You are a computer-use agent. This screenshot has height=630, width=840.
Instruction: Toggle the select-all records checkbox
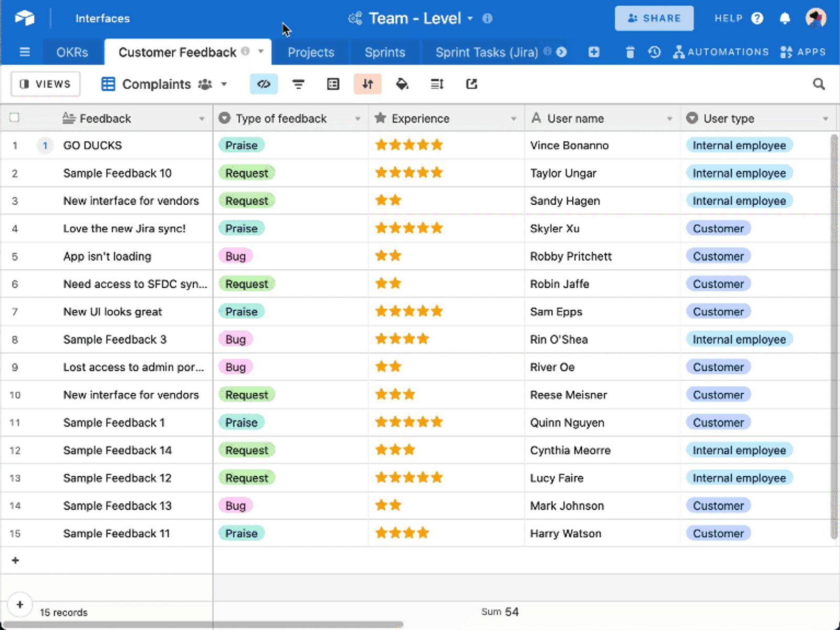coord(15,118)
